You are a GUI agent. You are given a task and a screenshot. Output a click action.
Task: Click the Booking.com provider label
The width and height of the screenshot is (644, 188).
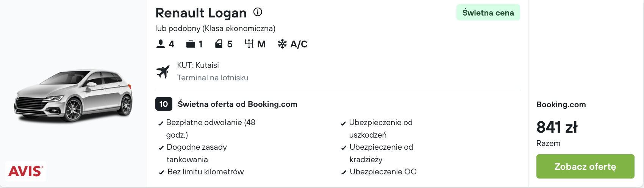(x=561, y=105)
